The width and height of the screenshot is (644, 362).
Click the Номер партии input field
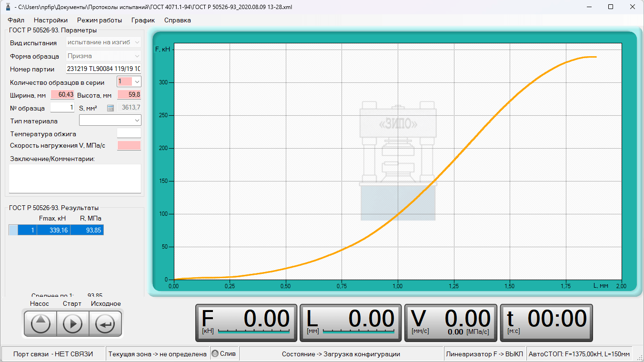tap(103, 69)
